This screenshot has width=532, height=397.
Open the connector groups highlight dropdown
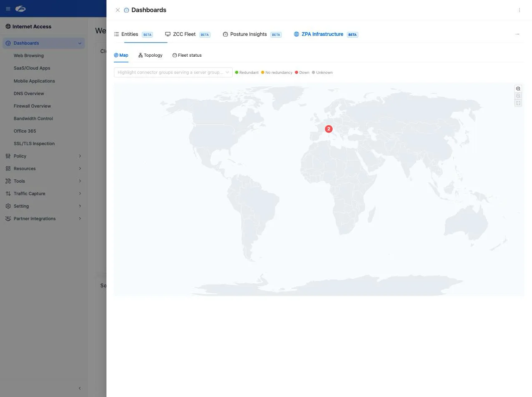click(173, 72)
